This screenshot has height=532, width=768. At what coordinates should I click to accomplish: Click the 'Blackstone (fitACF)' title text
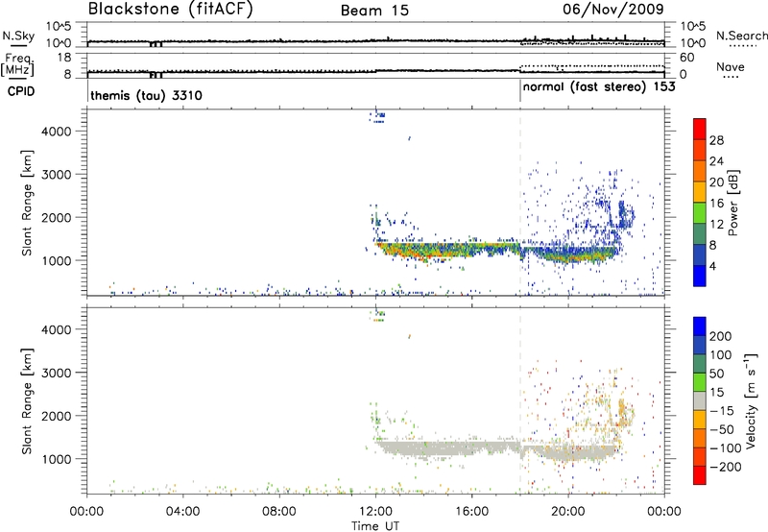(x=171, y=9)
